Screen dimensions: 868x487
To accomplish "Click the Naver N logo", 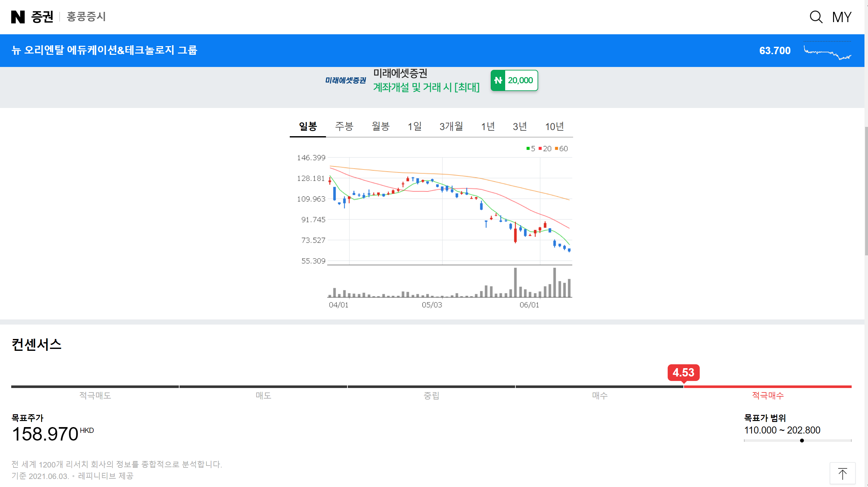I will pyautogui.click(x=18, y=17).
